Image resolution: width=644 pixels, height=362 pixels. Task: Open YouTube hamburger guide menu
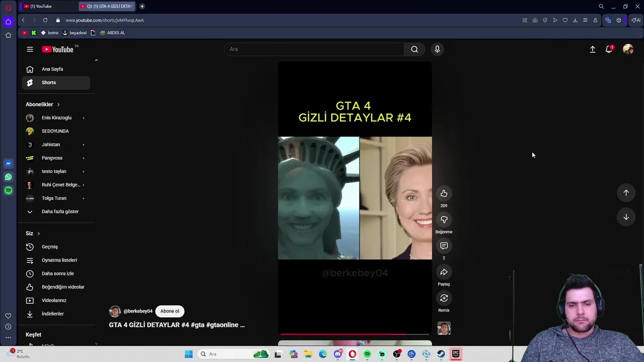pos(30,49)
